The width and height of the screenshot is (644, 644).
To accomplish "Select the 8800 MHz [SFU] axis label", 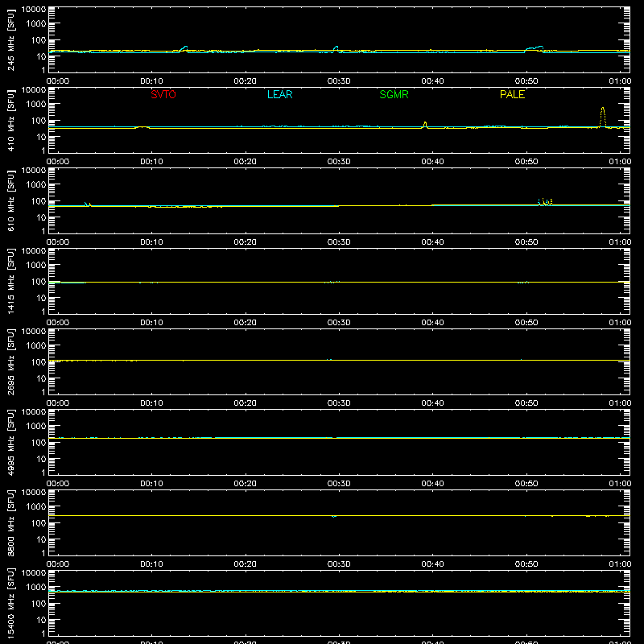I will click(x=10, y=522).
